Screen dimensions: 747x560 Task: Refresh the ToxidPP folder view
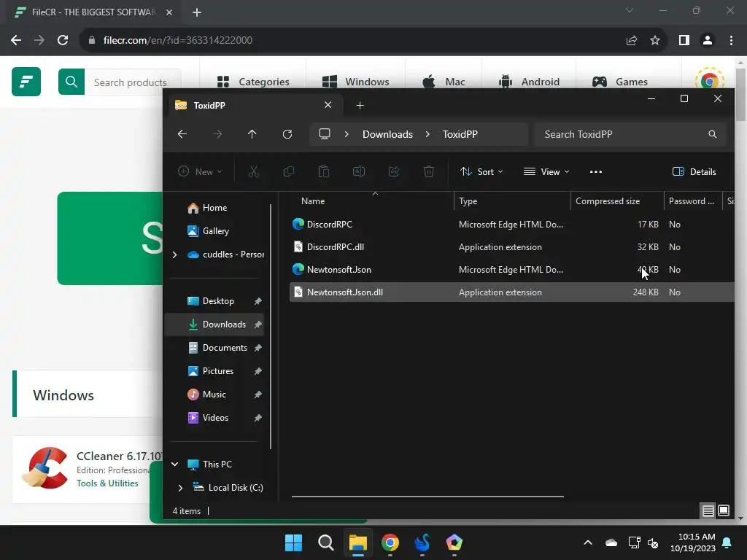pyautogui.click(x=287, y=134)
